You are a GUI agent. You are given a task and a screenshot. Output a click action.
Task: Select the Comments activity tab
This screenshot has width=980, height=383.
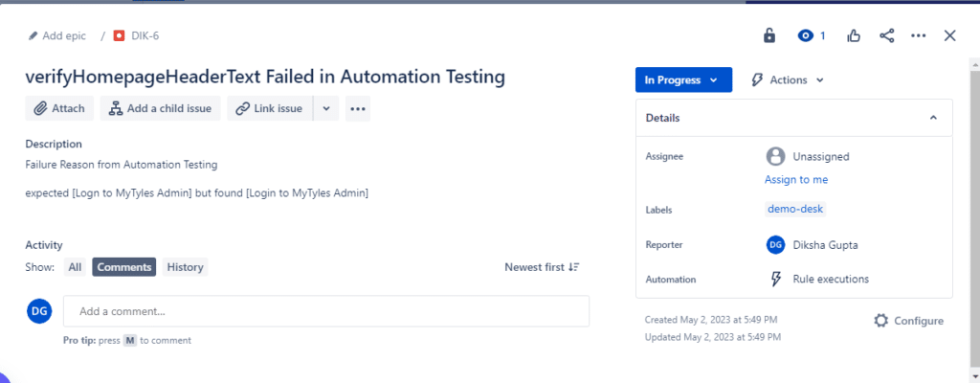coord(124,267)
